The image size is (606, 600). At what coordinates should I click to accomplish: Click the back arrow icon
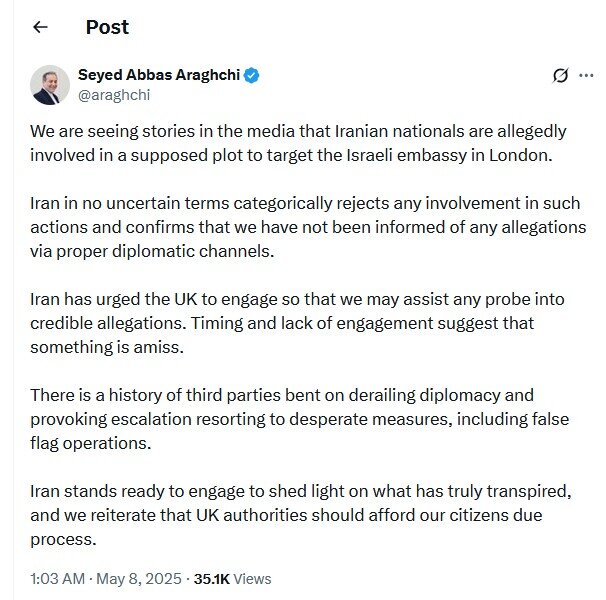[40, 27]
